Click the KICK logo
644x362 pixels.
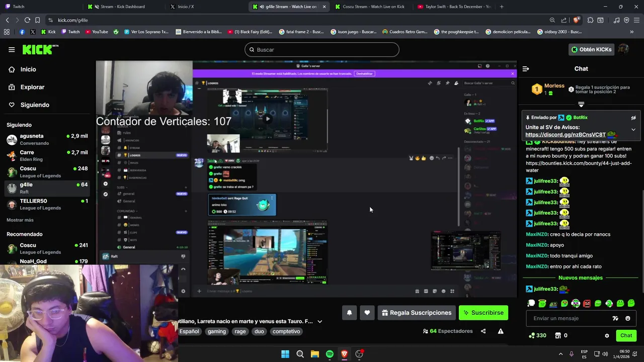[40, 49]
